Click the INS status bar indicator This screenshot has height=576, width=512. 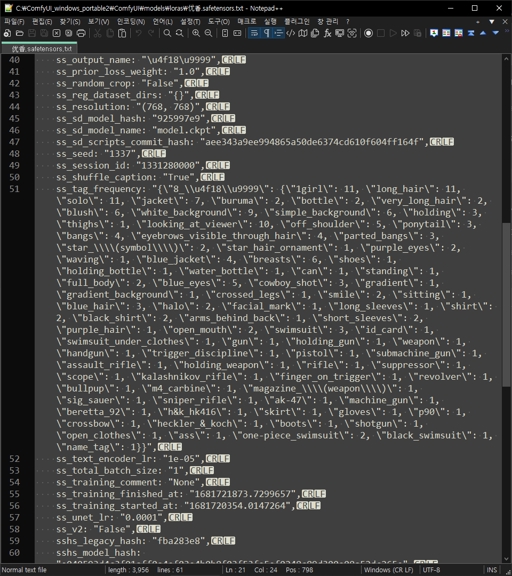[491, 570]
